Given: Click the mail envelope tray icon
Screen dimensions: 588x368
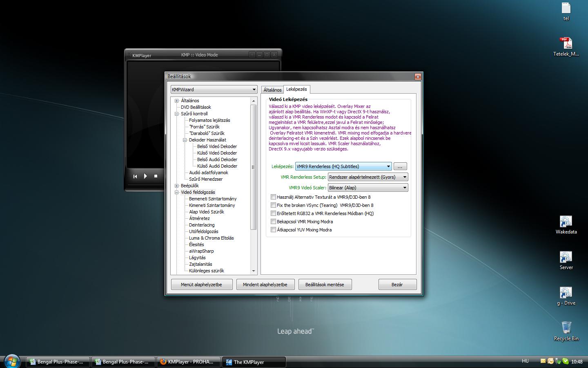Looking at the screenshot, I should click(x=543, y=361).
